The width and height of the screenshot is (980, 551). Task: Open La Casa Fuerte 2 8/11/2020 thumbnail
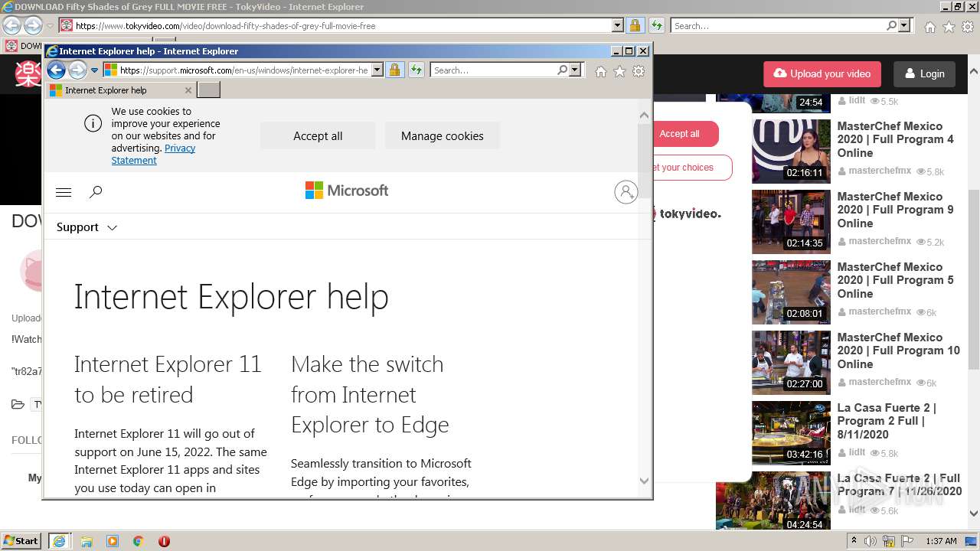[x=791, y=432]
